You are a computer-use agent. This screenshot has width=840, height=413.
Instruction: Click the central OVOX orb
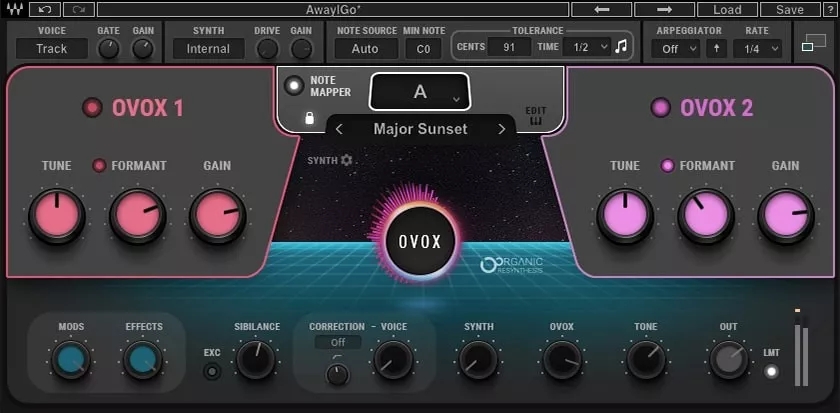point(421,241)
